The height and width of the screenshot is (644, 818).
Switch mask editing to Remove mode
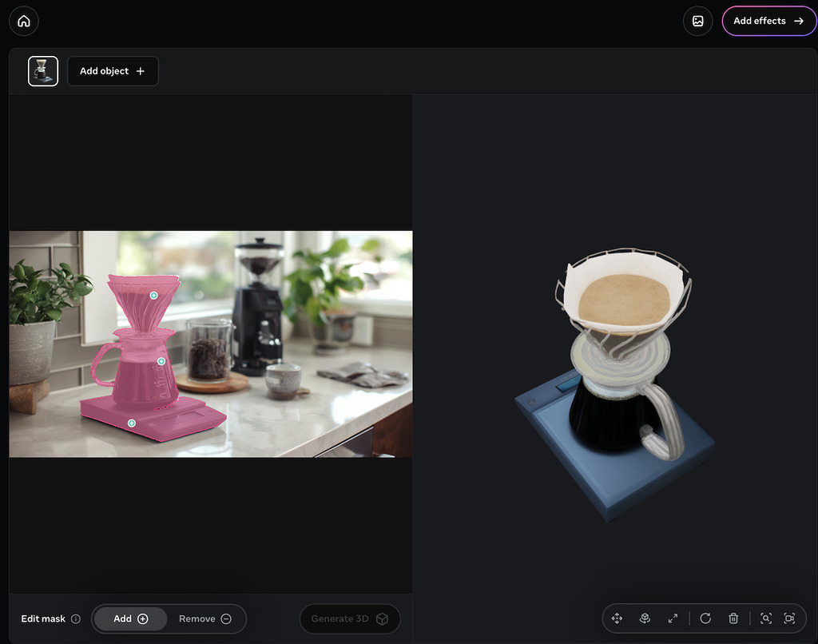click(205, 618)
